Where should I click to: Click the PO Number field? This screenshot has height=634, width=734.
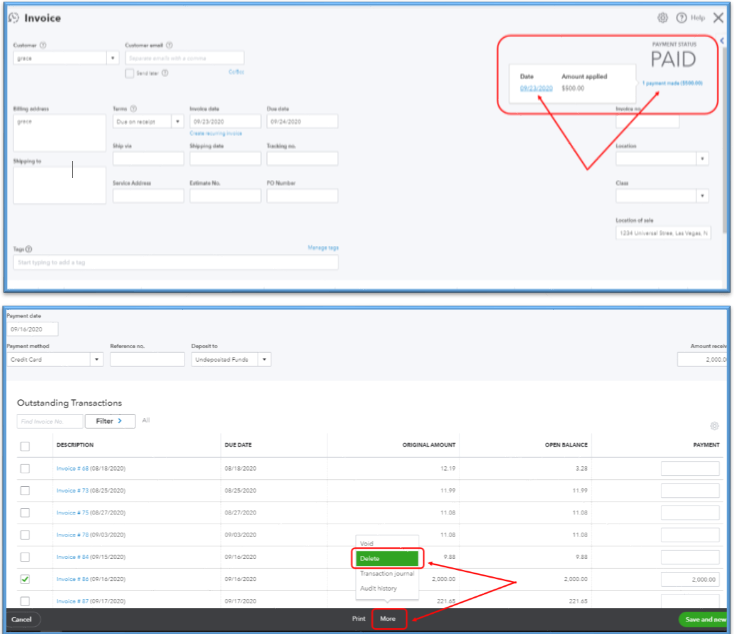(302, 196)
